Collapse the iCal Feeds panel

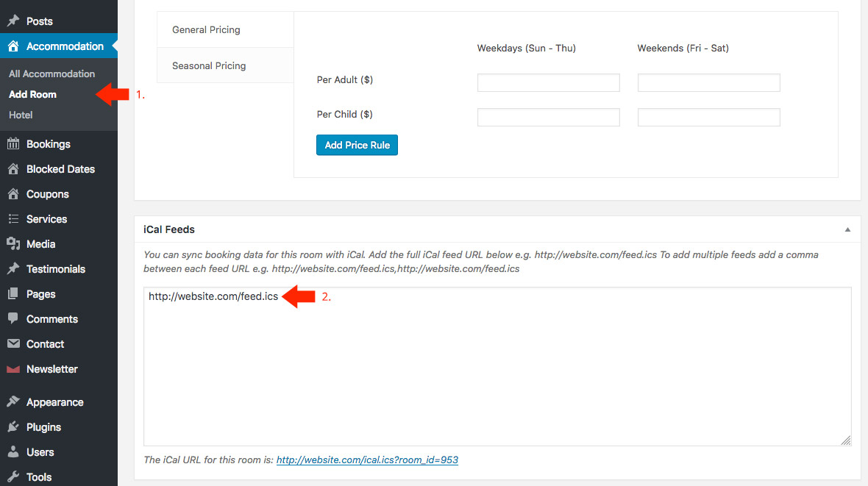click(x=847, y=229)
